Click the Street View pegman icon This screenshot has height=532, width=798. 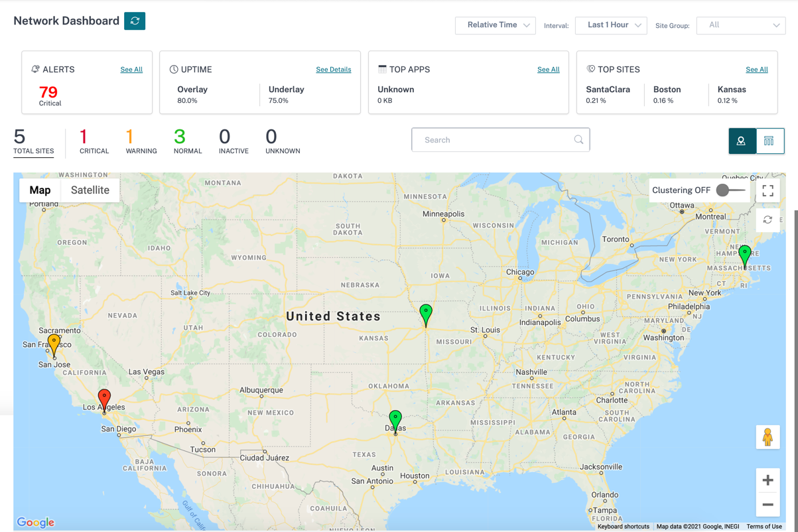767,437
